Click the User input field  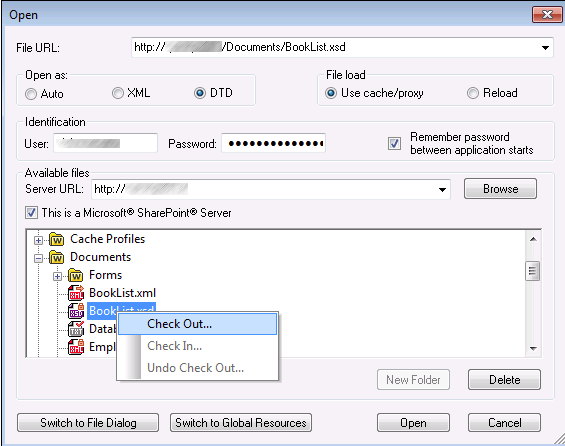pos(106,143)
